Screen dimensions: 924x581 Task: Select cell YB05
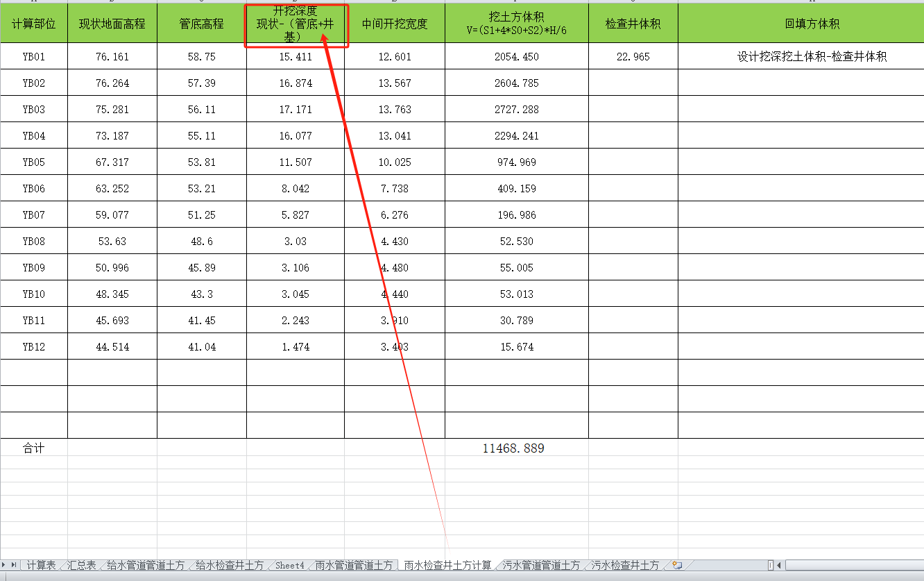(x=34, y=162)
